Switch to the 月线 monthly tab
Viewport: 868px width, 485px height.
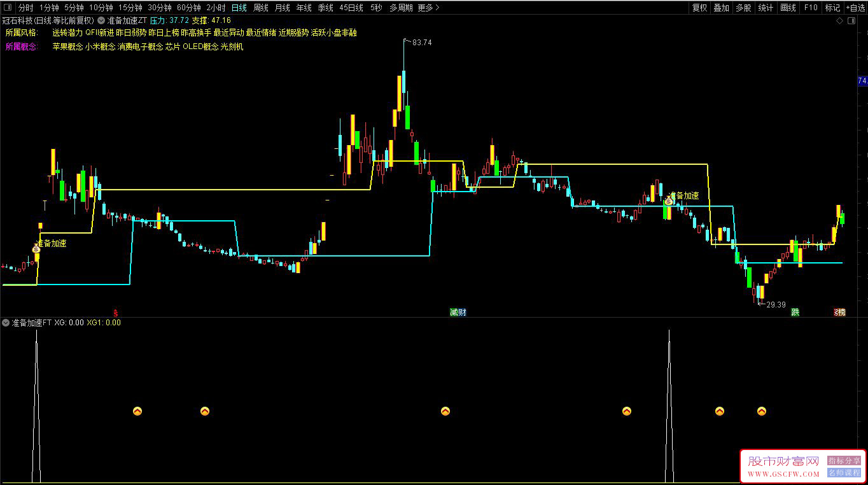pos(283,8)
